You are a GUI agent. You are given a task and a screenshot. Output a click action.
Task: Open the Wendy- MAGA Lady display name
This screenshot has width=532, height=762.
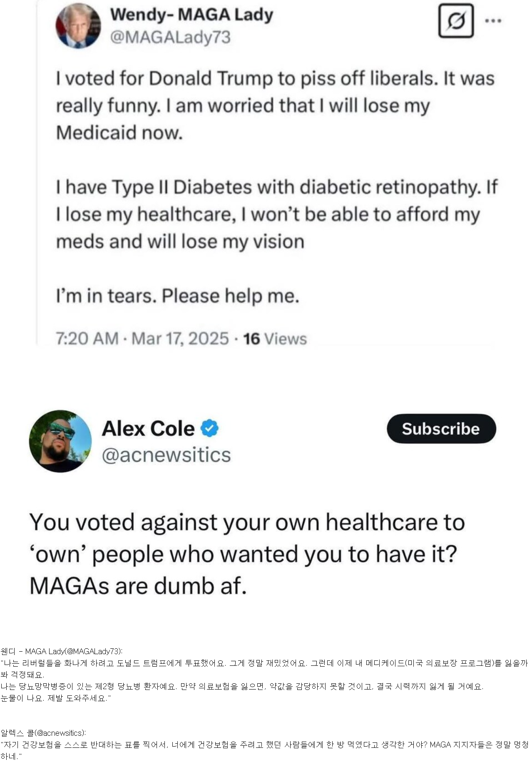[191, 15]
